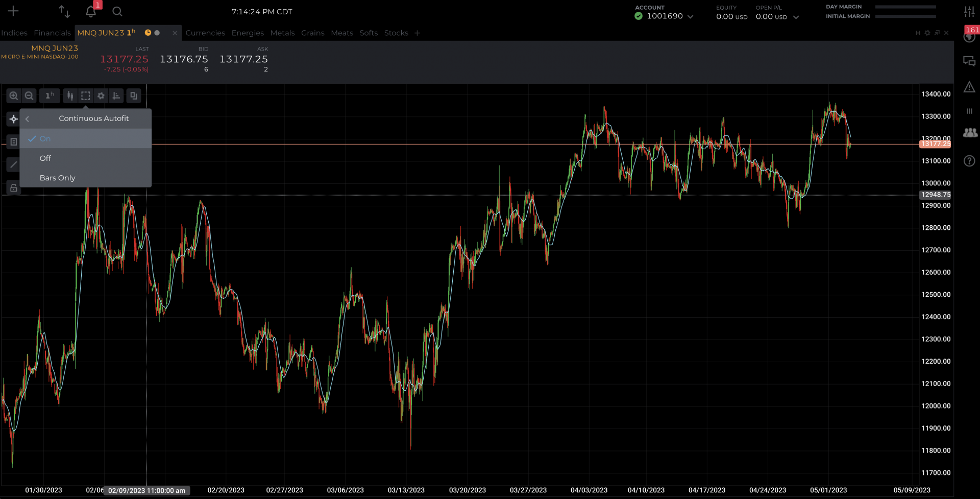The image size is (980, 499).
Task: Click the MNQ JUN23 symbol name
Action: [55, 48]
